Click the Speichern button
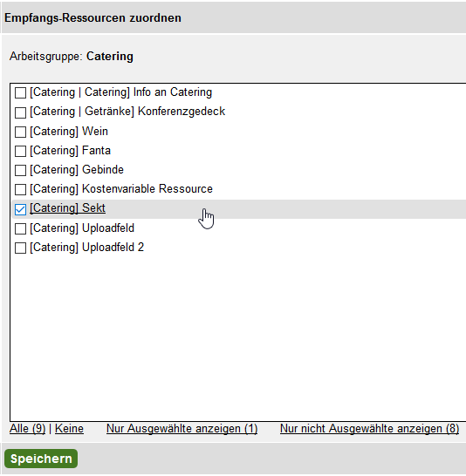The image size is (466, 476). (41, 459)
